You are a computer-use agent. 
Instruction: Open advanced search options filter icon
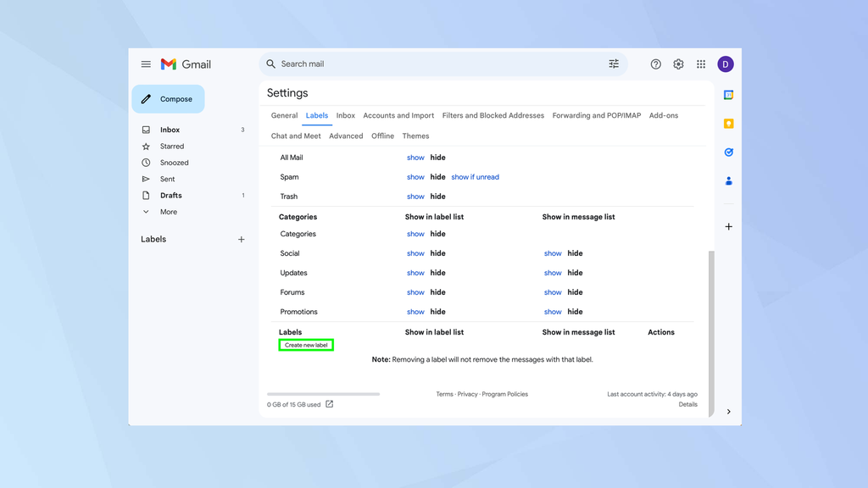point(613,64)
